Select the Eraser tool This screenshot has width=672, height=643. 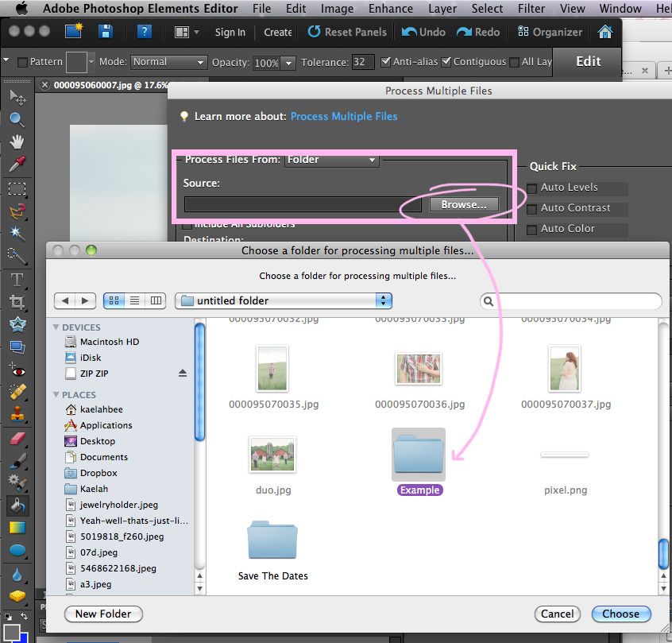click(x=17, y=439)
